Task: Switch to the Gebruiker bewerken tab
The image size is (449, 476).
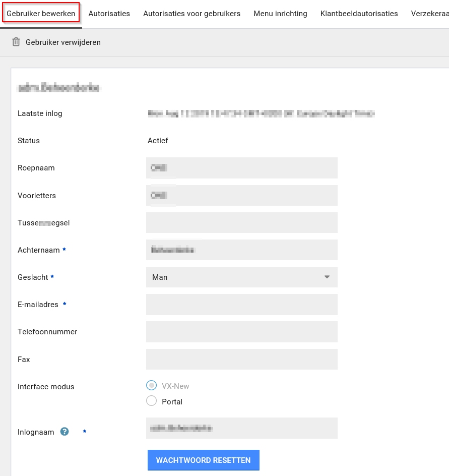Action: tap(41, 14)
